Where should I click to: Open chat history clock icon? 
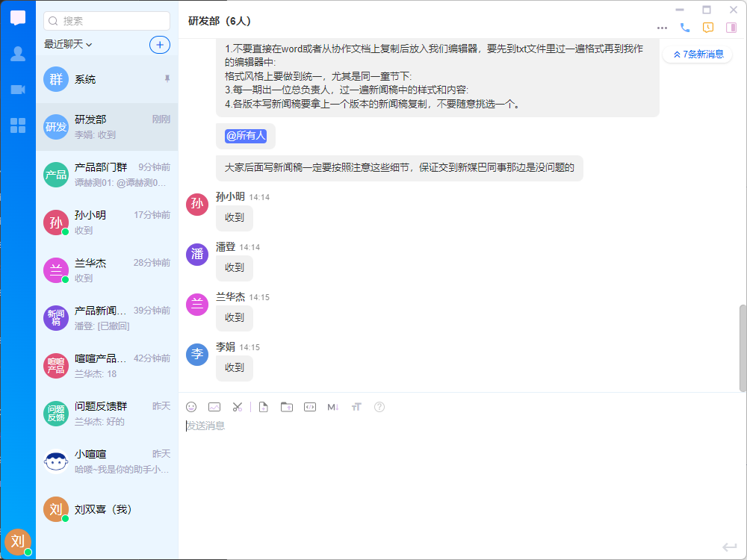(708, 28)
